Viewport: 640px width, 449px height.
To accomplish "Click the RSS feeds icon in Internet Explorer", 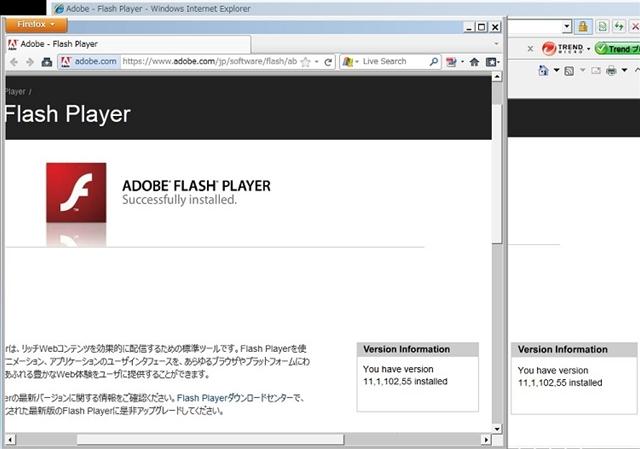I will (569, 71).
